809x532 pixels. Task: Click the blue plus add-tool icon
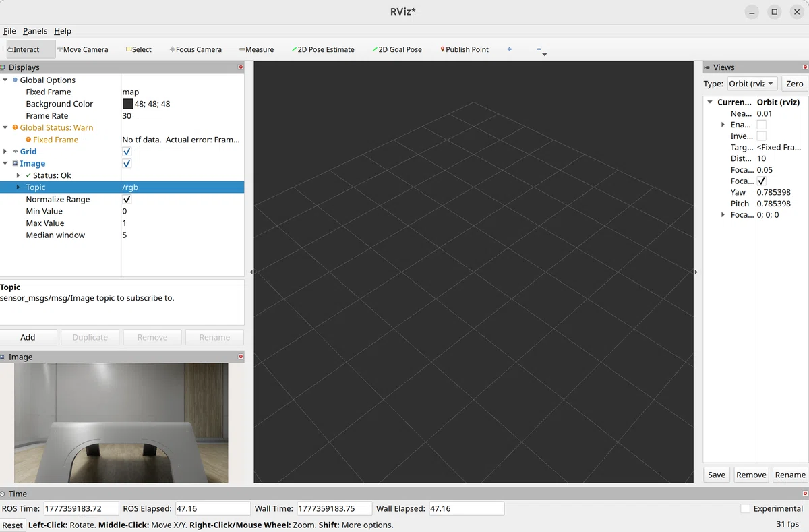pyautogui.click(x=509, y=49)
